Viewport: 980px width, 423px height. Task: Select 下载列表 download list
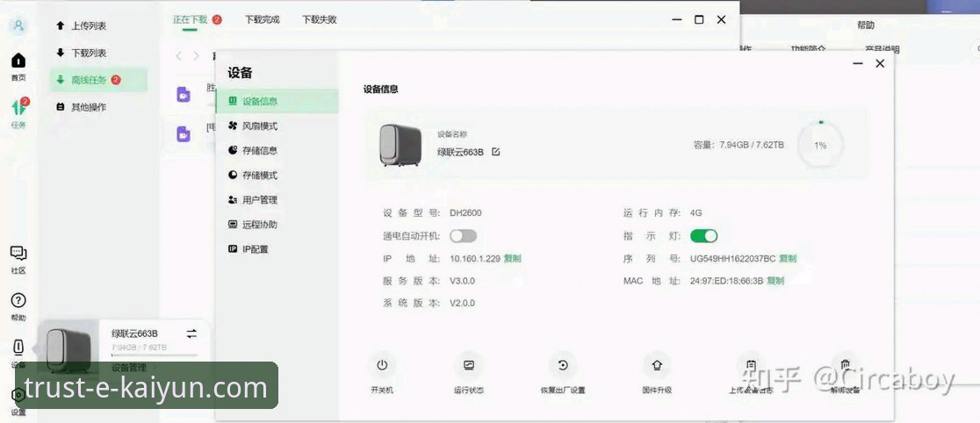82,54
